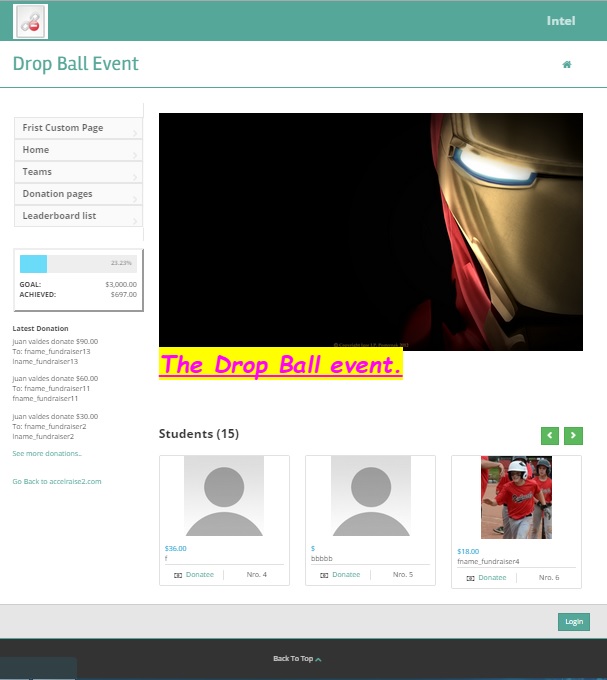
Task: Click the $3,000.00 goal value
Action: (x=121, y=284)
